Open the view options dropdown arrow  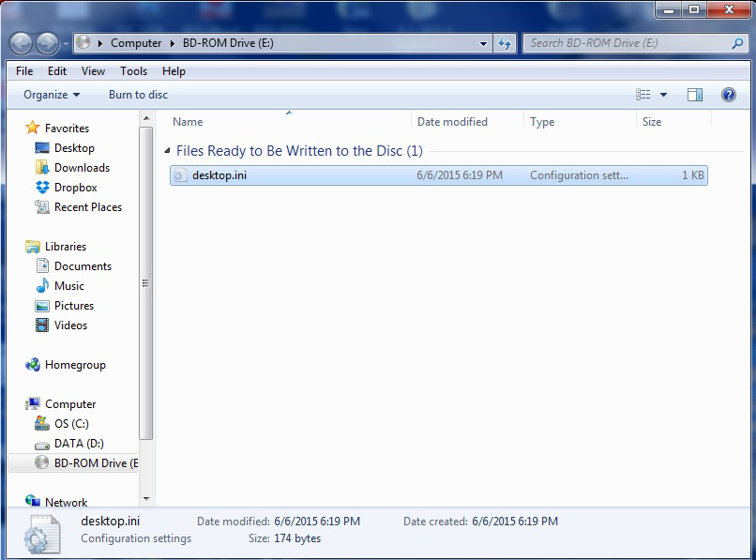click(664, 95)
